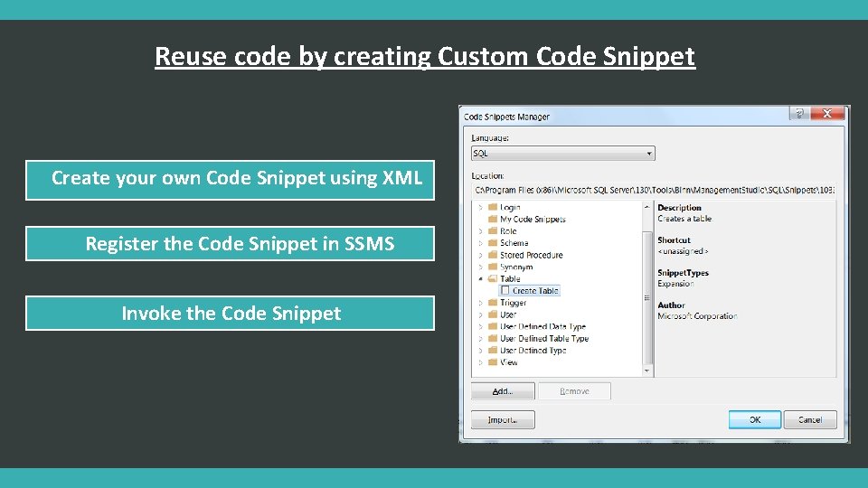Select the Table tree label
This screenshot has width=868, height=488.
coord(510,279)
